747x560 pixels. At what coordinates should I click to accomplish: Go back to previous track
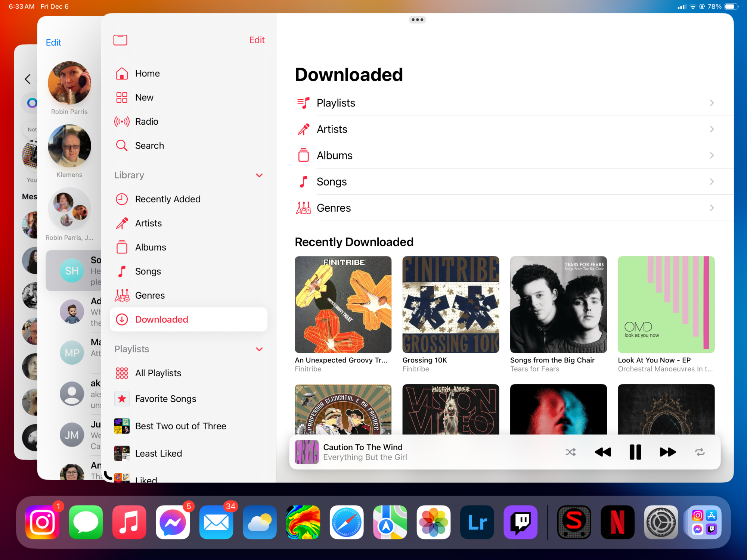(x=602, y=452)
